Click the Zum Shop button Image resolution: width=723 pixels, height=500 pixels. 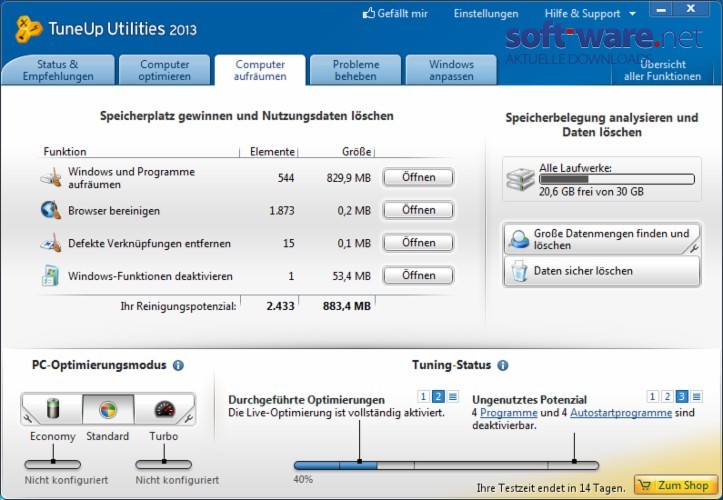pos(676,485)
